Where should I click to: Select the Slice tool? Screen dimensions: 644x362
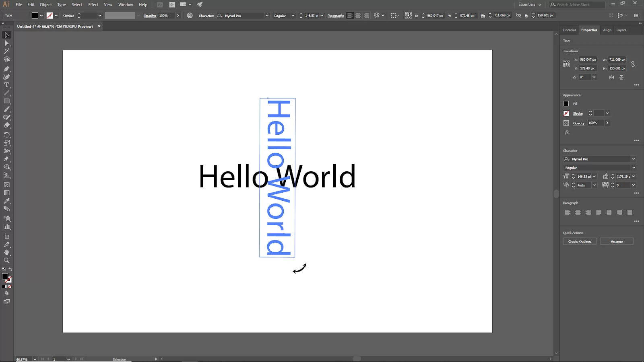coord(7,244)
